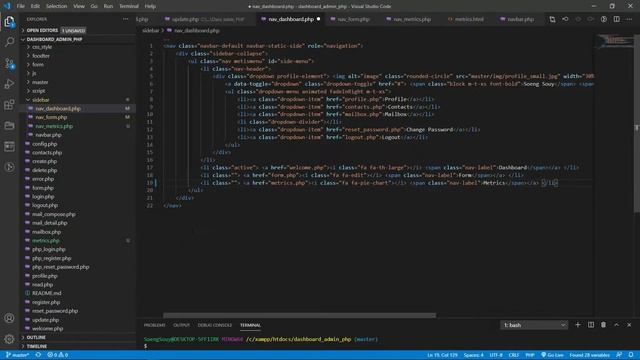
Task: Expand the form folder
Action: pos(38,64)
